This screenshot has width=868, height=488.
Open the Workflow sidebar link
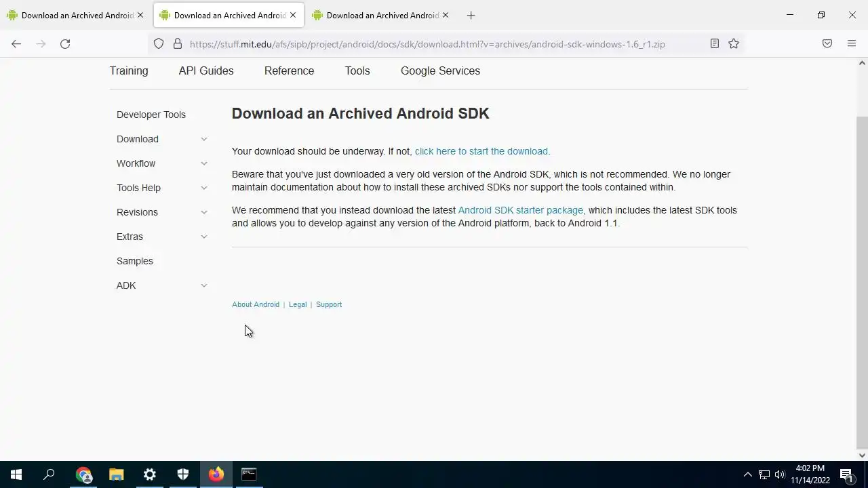point(136,163)
